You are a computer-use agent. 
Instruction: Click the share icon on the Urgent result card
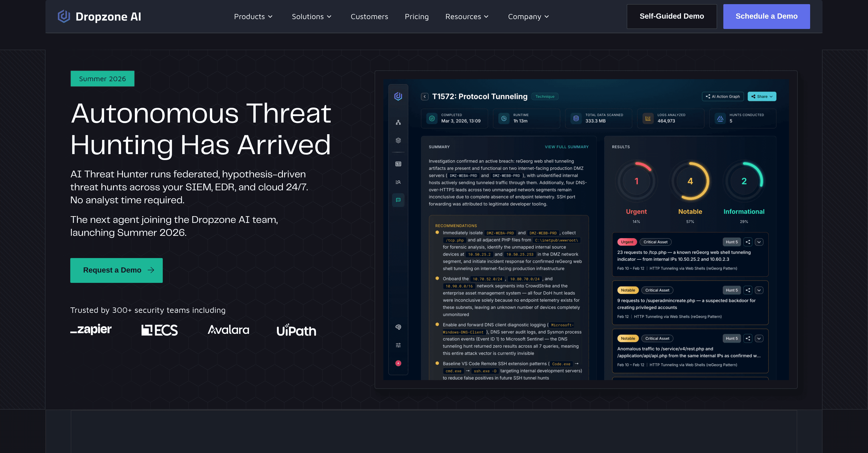pos(748,242)
